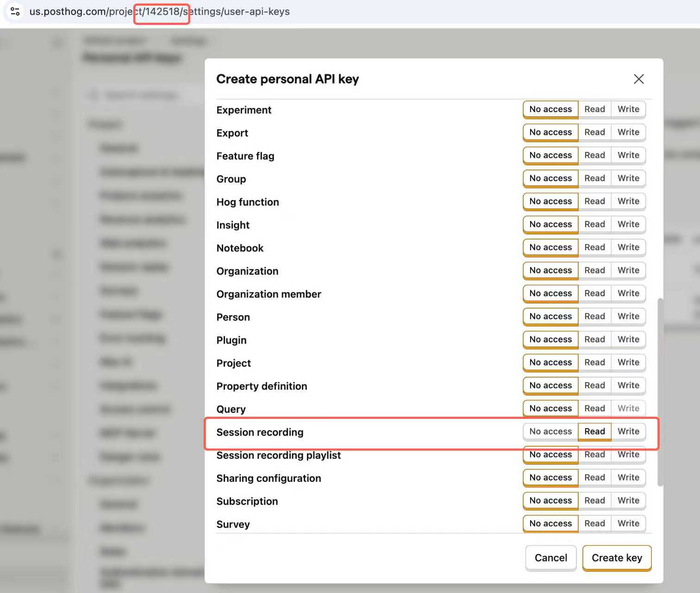Close the Create personal API key dialog
This screenshot has height=593, width=700.
(x=638, y=79)
